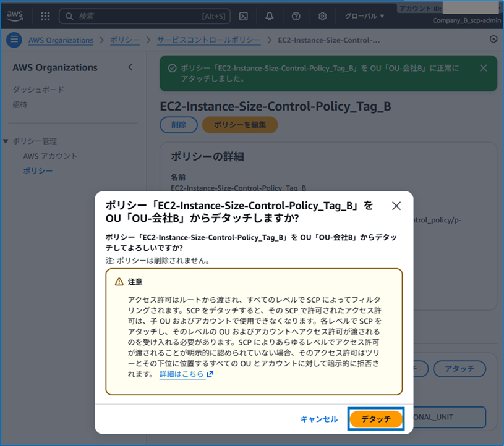The height and width of the screenshot is (446, 504).
Task: Dismiss the green success banner
Action: pos(484,68)
